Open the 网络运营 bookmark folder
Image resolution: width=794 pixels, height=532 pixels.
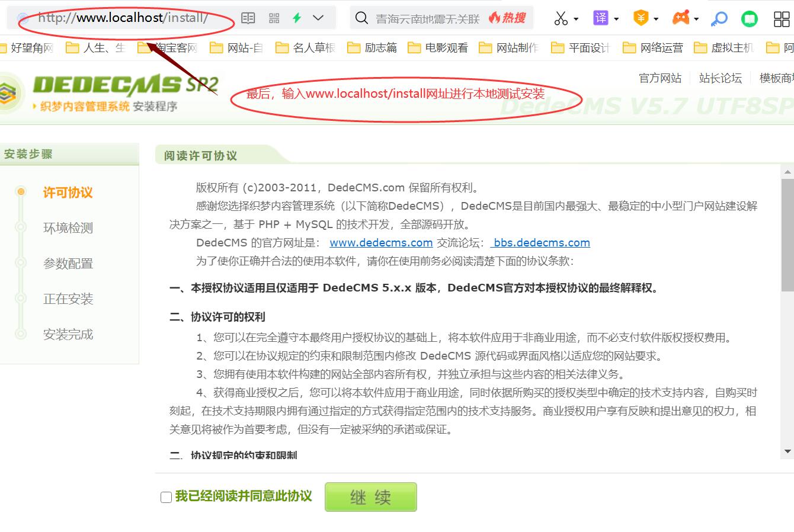pos(653,47)
